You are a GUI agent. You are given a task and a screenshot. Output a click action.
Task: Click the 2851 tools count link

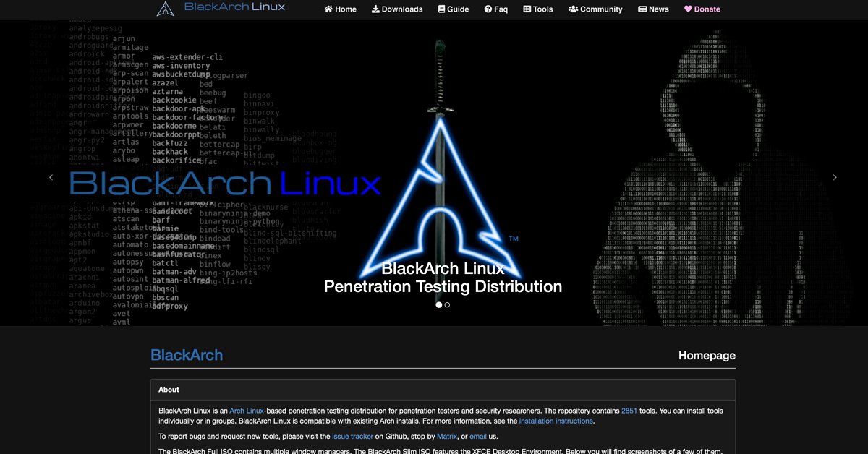[x=629, y=411]
